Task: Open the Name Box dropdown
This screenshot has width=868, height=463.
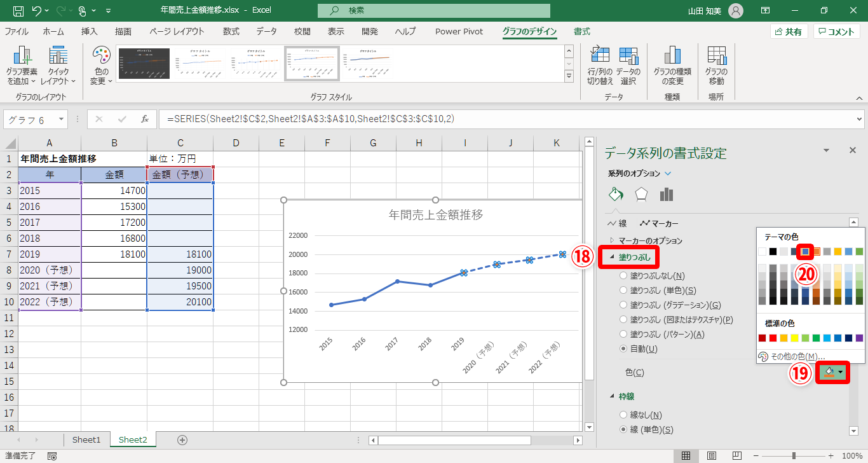Action: coord(61,119)
